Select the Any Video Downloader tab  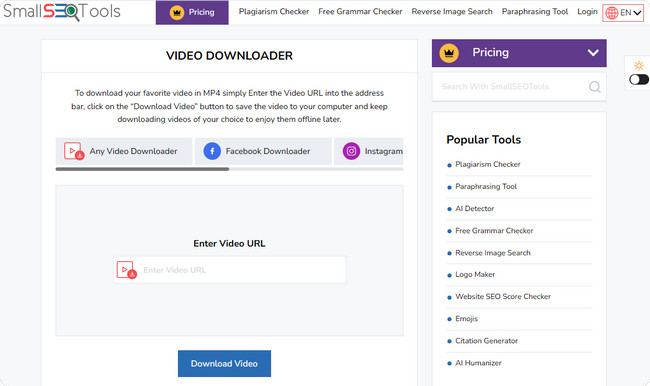(x=124, y=151)
